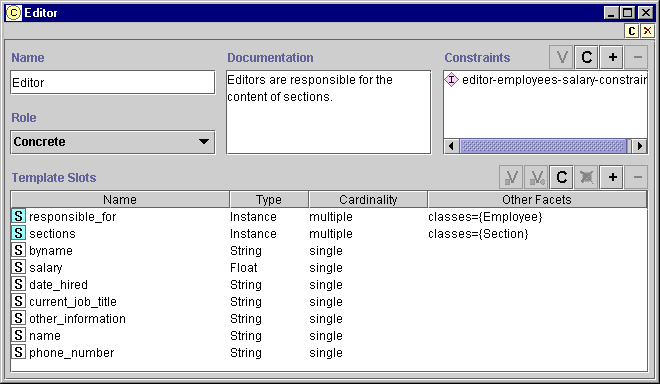Select the editor-employees-salary-constraint entry text
This screenshot has height=384, width=660.
point(554,80)
